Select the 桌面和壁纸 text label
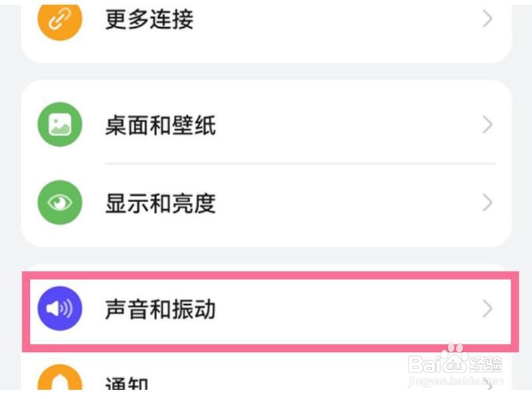This screenshot has width=532, height=399. [x=160, y=125]
